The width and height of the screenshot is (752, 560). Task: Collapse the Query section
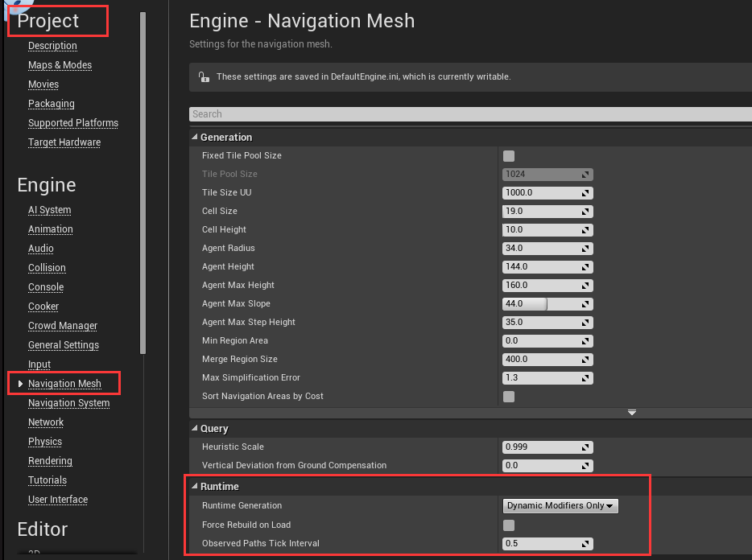tap(195, 428)
